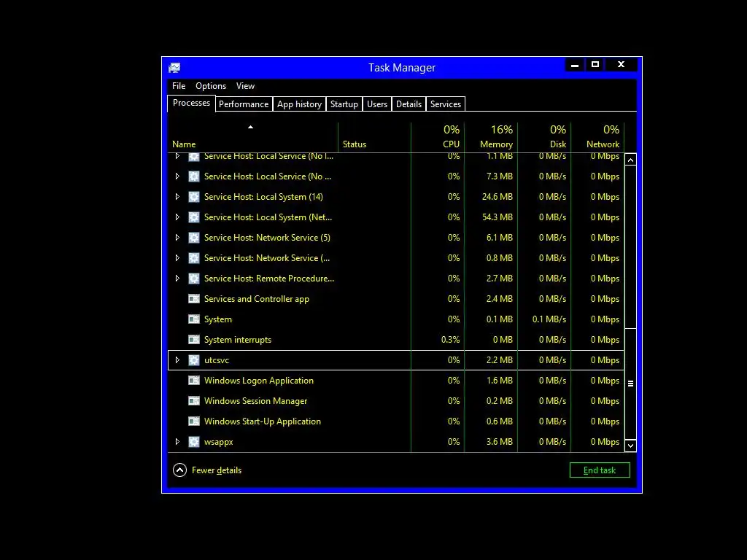Click the 54.3 MB memory value

coord(498,217)
